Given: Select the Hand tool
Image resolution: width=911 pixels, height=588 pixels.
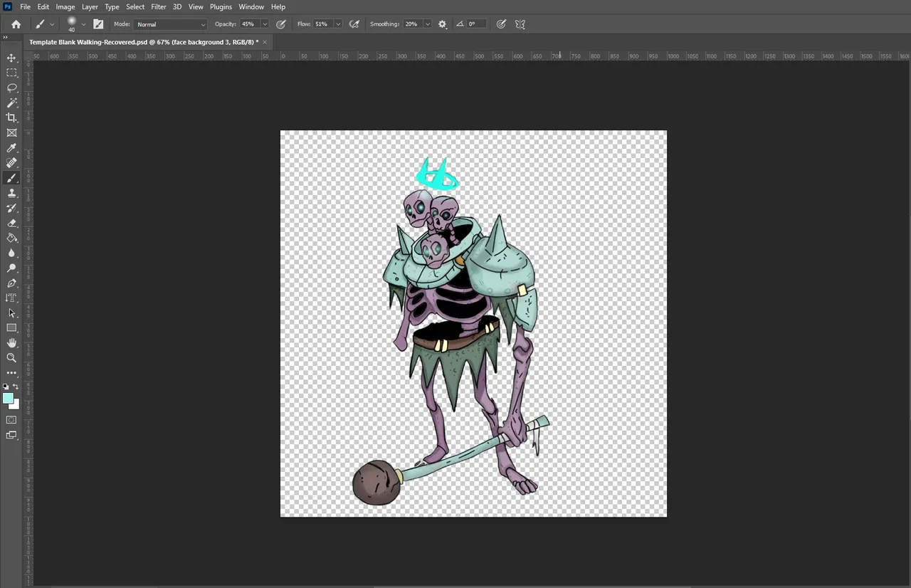Looking at the screenshot, I should (11, 343).
